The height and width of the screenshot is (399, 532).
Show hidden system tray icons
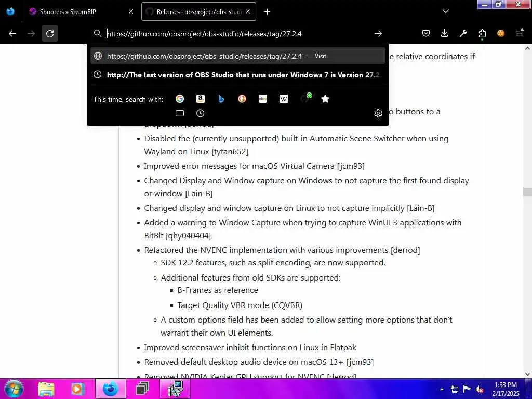click(442, 389)
